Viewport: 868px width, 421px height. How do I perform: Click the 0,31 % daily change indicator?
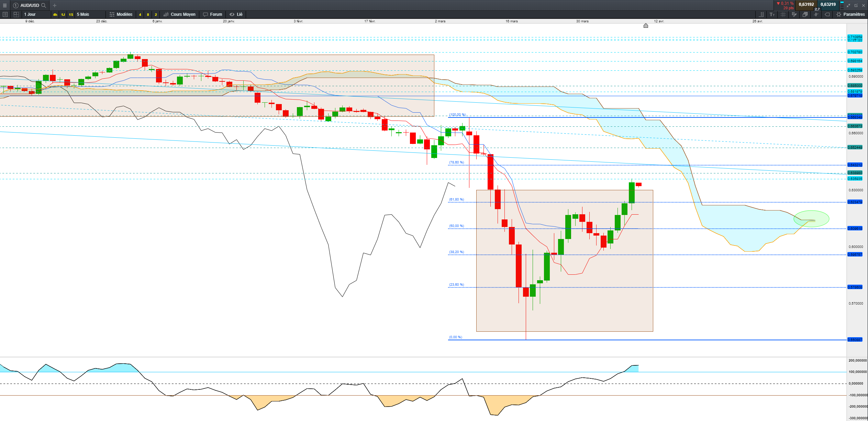click(785, 3)
